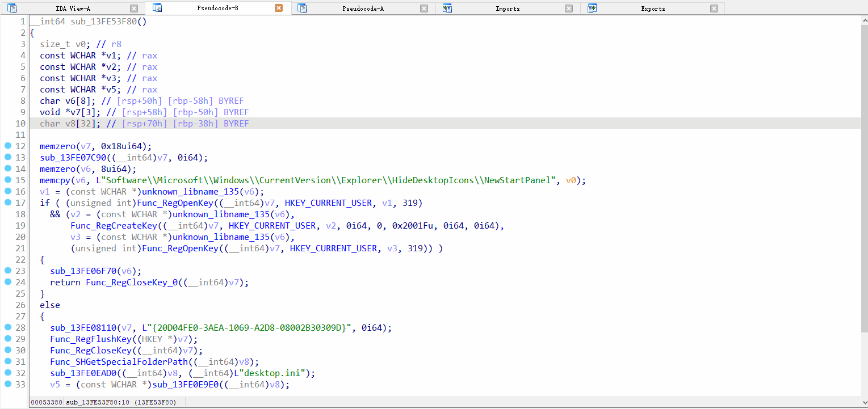Click the Pseudocode-B tab icon

click(158, 8)
